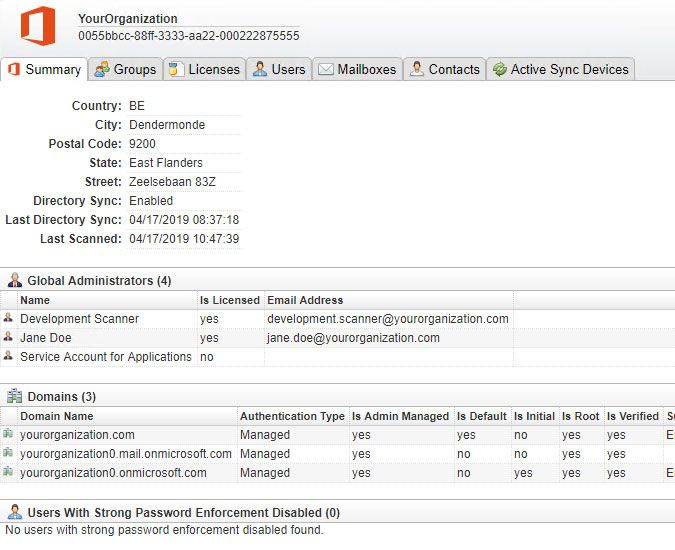The height and width of the screenshot is (550, 675).
Task: Click the domain icon beside yourorganization0.mail.onmicrosoft.com
Action: pos(8,453)
